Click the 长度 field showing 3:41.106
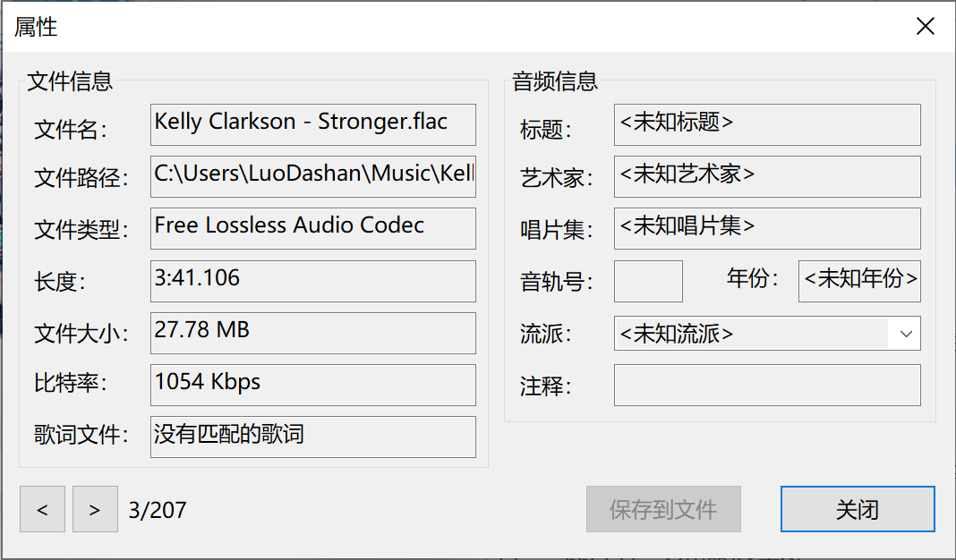This screenshot has width=956, height=560. 312,282
